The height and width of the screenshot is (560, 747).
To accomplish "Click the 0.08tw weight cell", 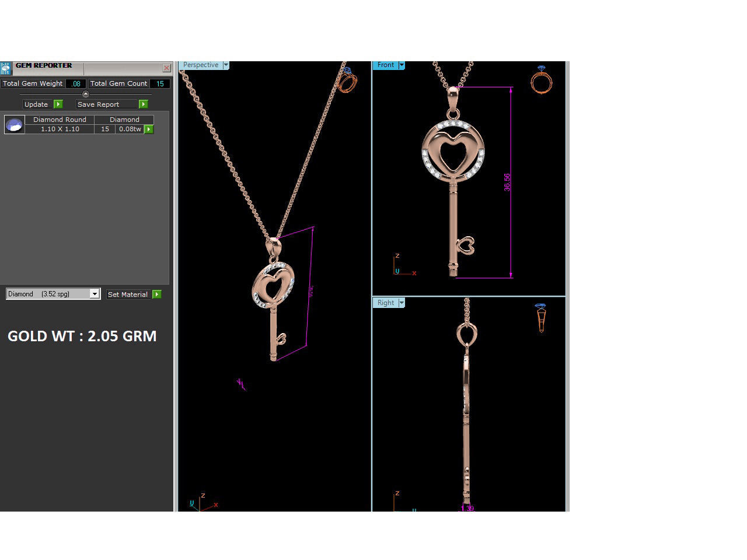I will 130,129.
